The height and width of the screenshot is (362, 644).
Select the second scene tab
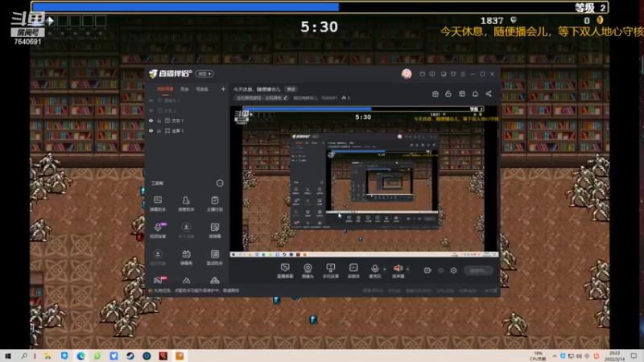[x=185, y=89]
